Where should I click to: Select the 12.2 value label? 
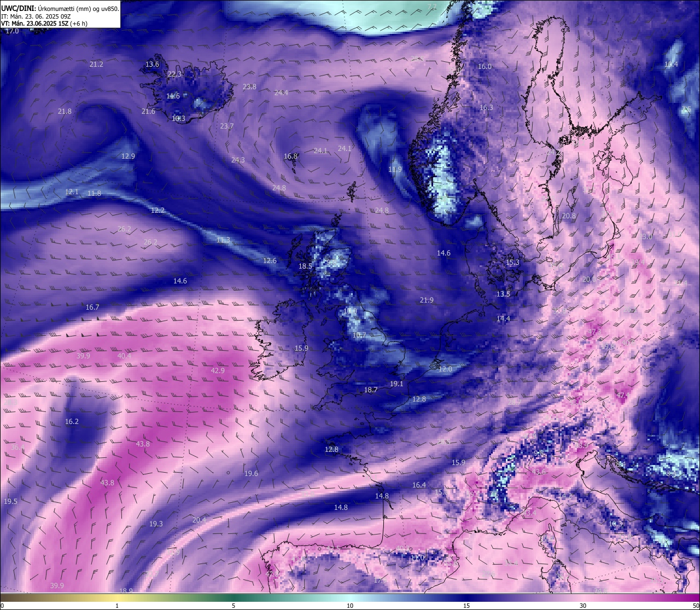[x=157, y=210]
